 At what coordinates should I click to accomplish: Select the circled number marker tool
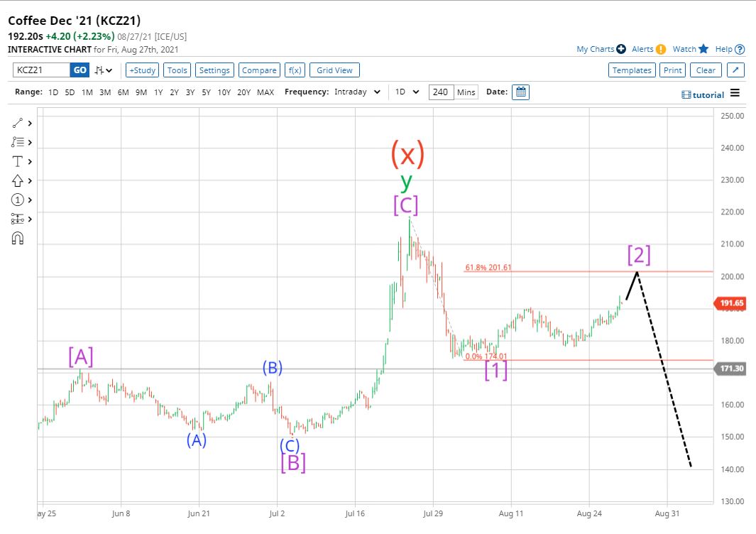pos(17,200)
